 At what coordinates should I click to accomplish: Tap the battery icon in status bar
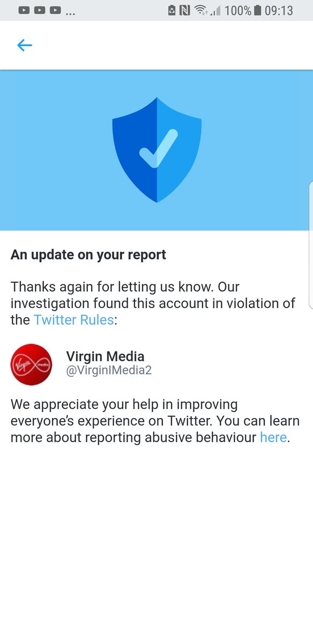coord(257,10)
